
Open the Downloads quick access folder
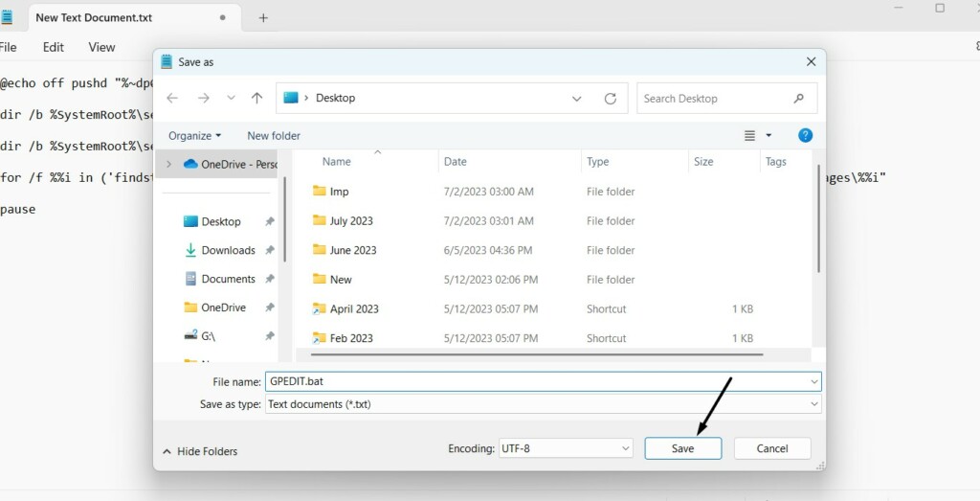point(228,250)
